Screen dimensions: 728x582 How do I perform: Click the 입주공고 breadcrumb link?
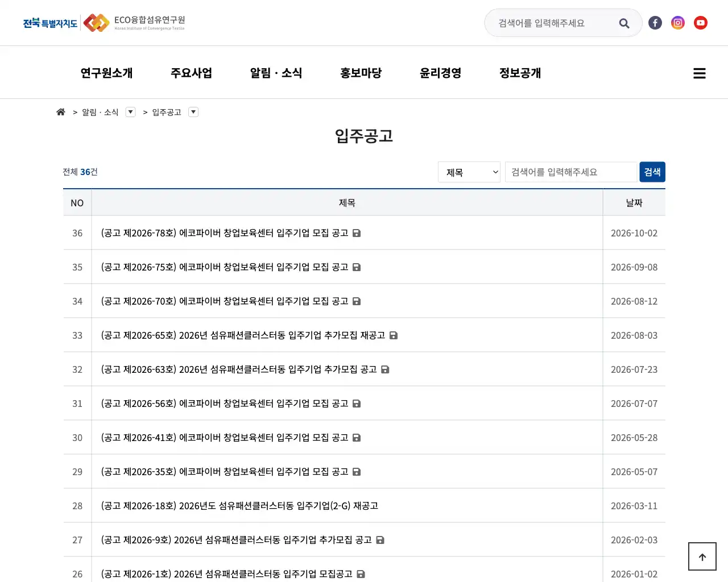tap(167, 112)
